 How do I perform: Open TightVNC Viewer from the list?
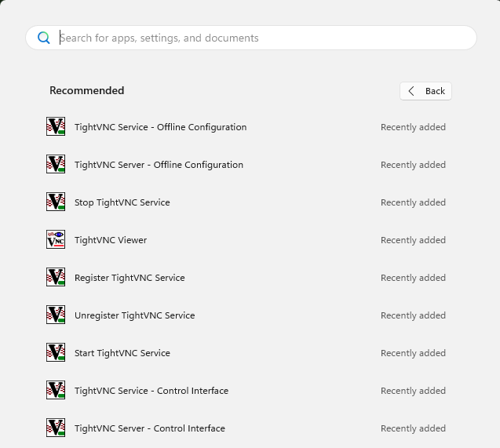point(111,240)
